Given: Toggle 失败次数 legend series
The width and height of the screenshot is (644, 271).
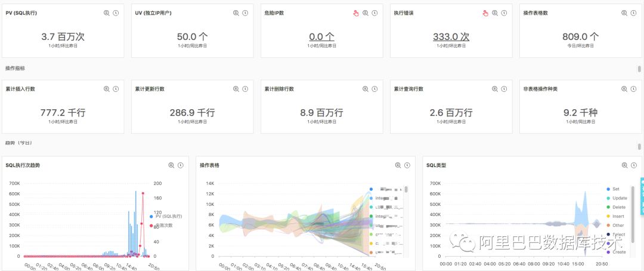Looking at the screenshot, I should tap(161, 226).
